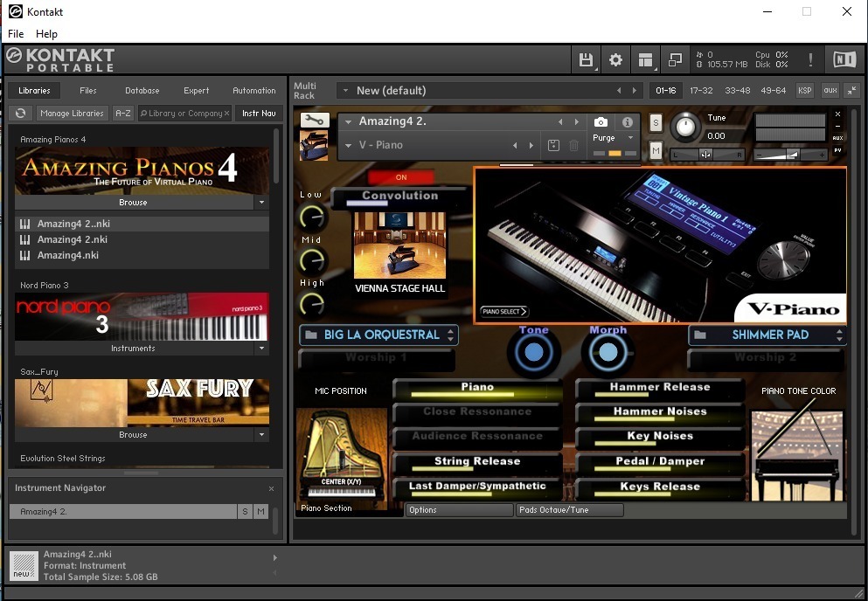
Task: Click Manage Libraries button
Action: click(x=72, y=113)
